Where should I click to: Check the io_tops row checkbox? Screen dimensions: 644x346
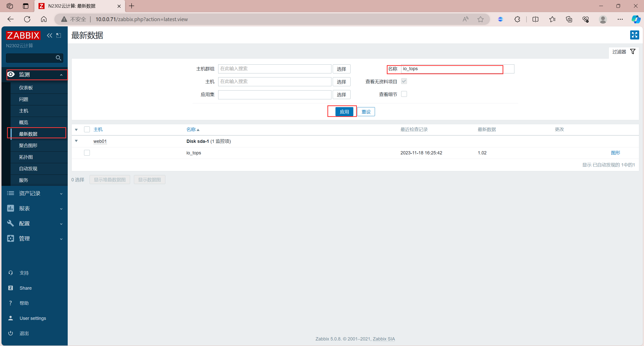point(87,153)
